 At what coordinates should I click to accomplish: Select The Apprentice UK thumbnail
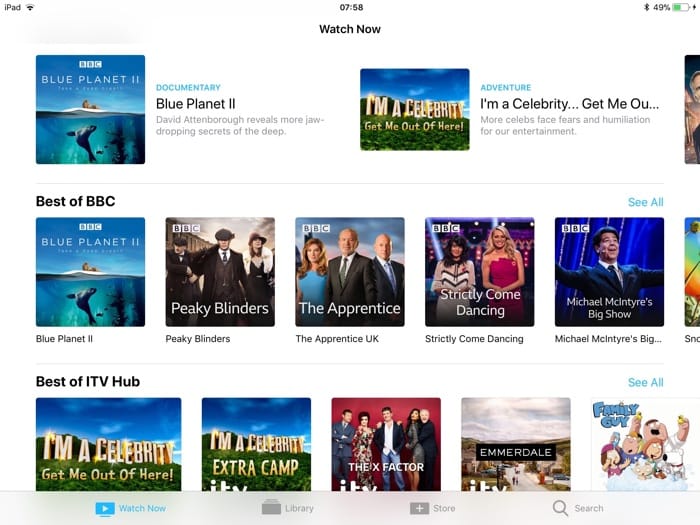point(350,271)
